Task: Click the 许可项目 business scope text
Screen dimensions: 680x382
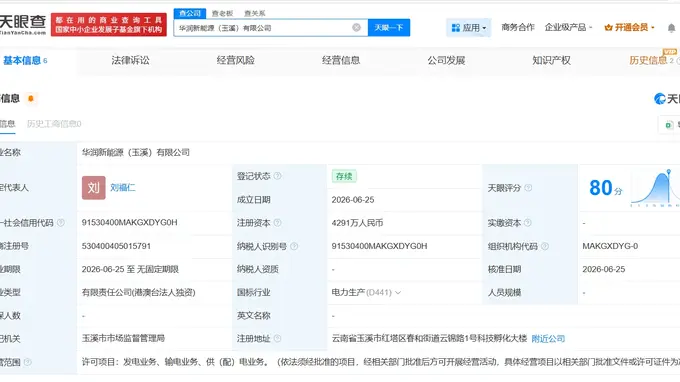Action: (x=381, y=362)
